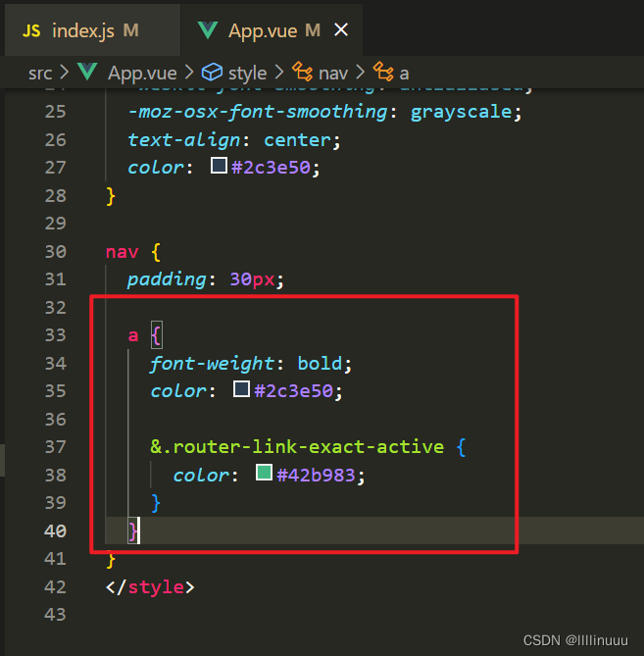644x656 pixels.
Task: Click 'center' value on line 26
Action: point(297,140)
